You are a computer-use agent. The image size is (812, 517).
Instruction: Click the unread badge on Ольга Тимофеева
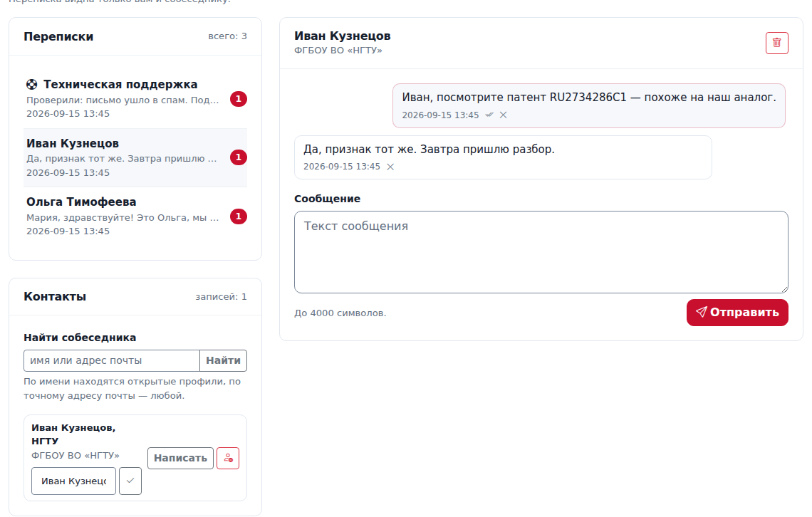click(x=238, y=216)
